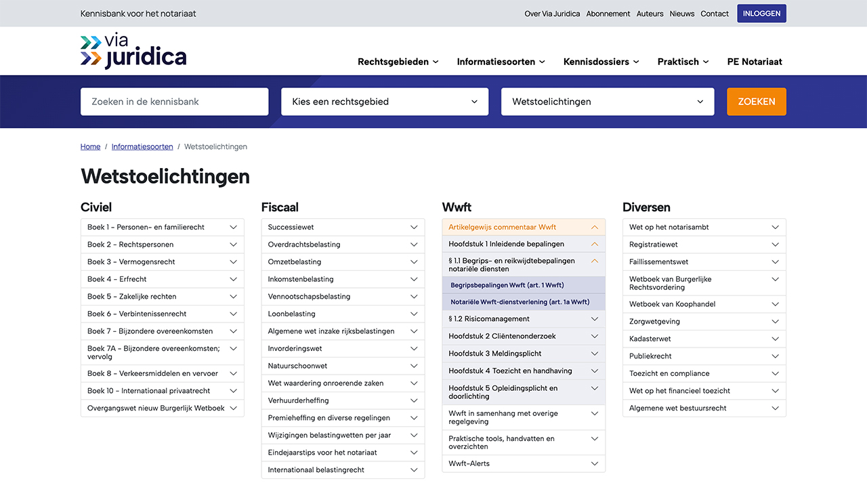This screenshot has height=504, width=867.
Task: Expand the Loonbelasting row
Action: pyautogui.click(x=343, y=314)
